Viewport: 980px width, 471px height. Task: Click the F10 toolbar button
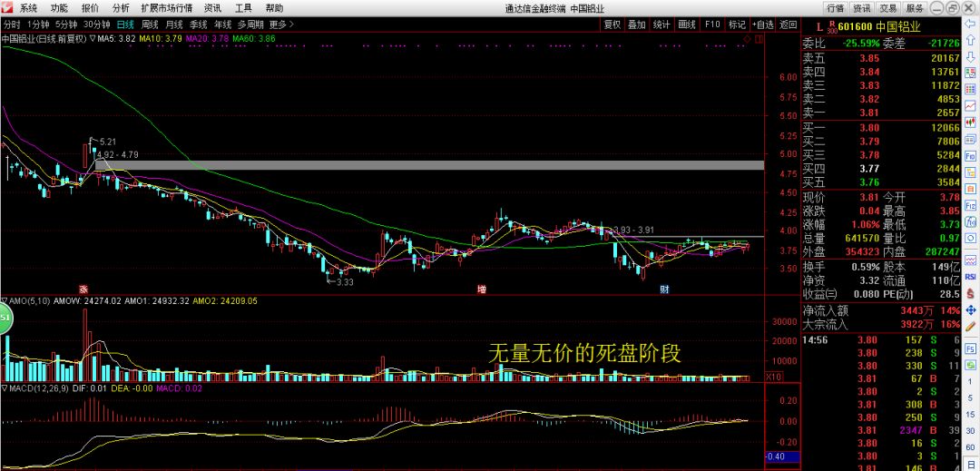[x=712, y=25]
